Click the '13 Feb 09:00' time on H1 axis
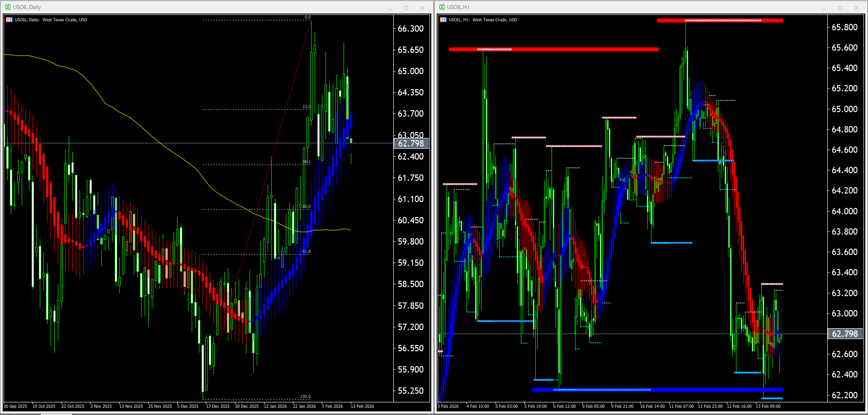The width and height of the screenshot is (868, 415). pyautogui.click(x=768, y=406)
